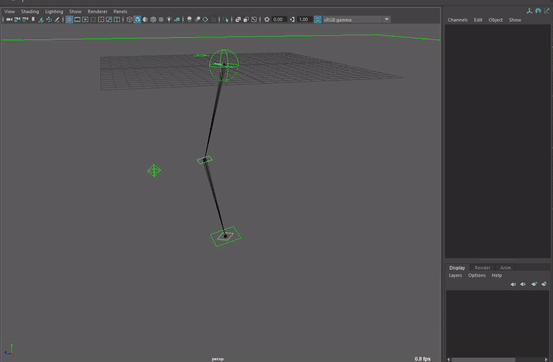553x362 pixels.
Task: Open the Channels menu in Channel Box
Action: pos(457,20)
